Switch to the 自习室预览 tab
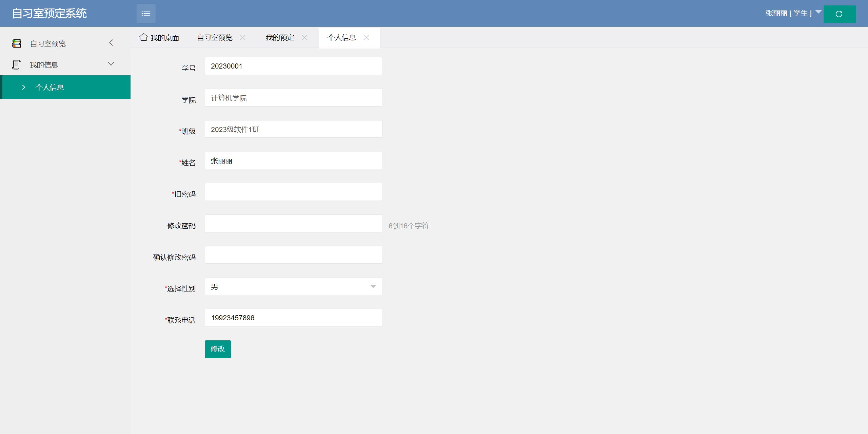 215,37
